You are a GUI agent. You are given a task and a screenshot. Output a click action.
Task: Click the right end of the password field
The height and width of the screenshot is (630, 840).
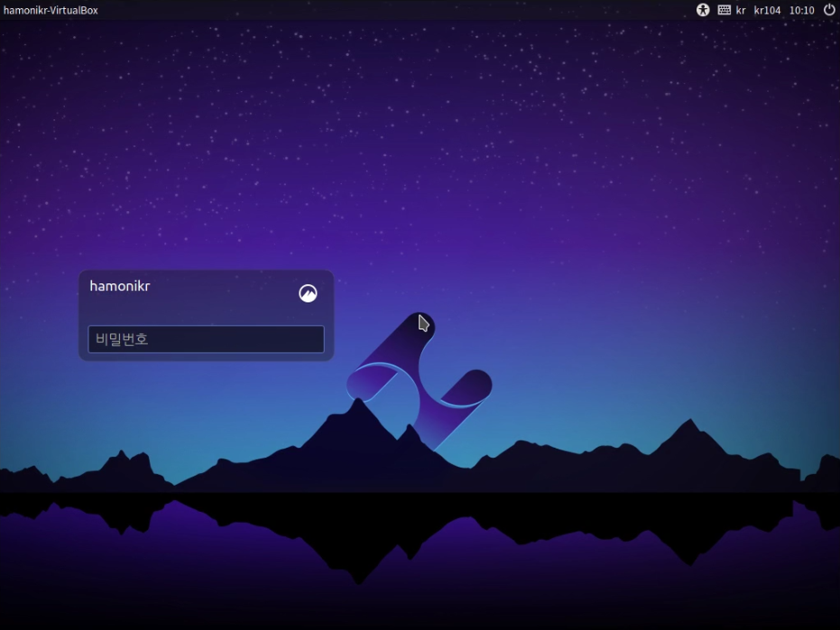point(316,339)
